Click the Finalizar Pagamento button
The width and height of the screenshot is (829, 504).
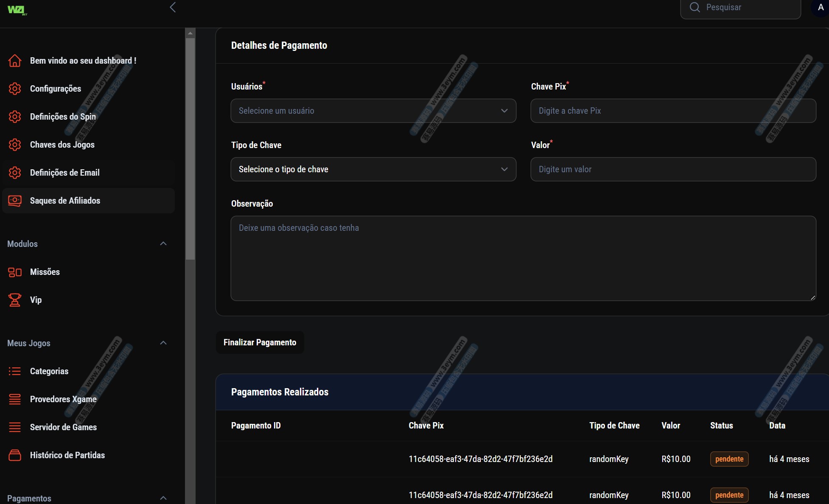click(260, 342)
